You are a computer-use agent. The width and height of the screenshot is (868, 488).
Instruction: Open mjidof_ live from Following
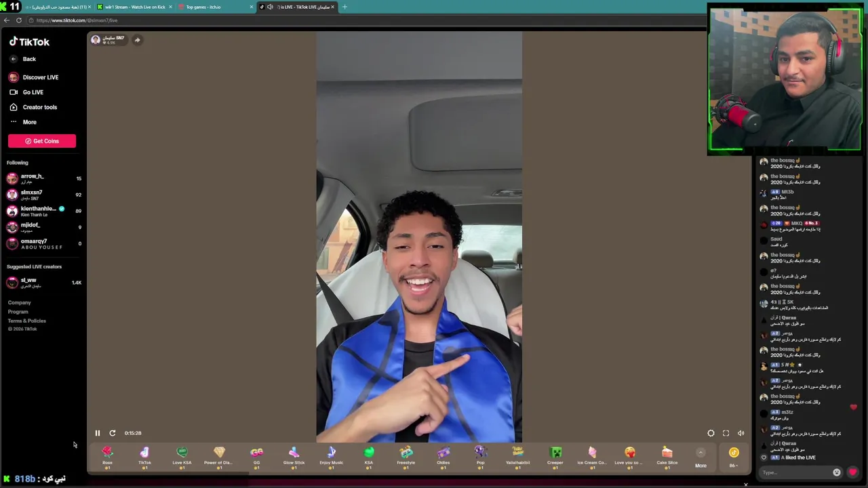click(43, 227)
